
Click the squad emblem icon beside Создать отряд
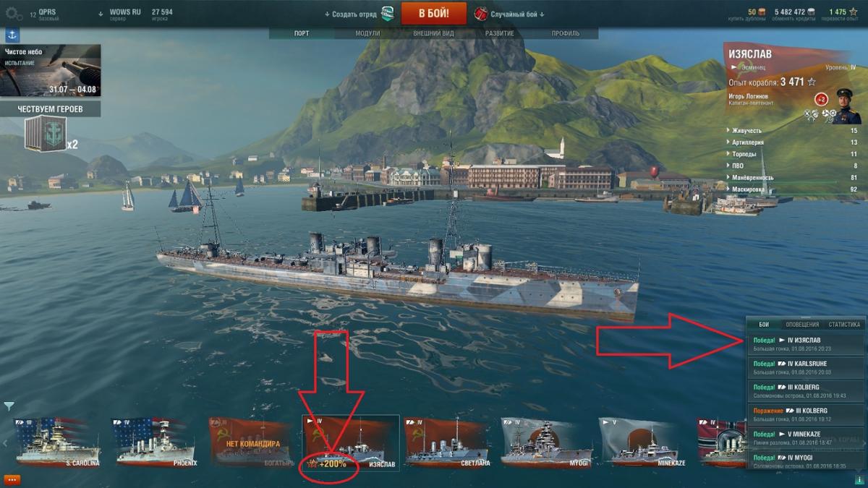[x=388, y=13]
